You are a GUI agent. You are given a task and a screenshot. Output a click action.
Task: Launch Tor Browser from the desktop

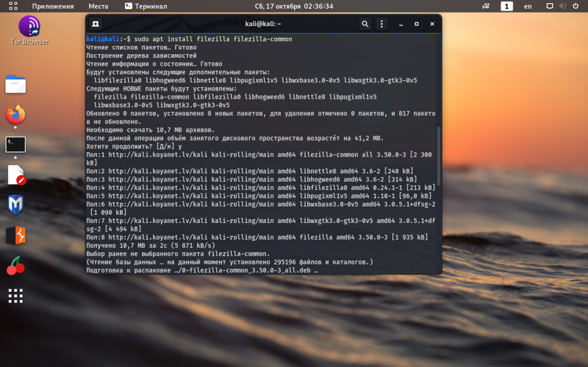[29, 31]
